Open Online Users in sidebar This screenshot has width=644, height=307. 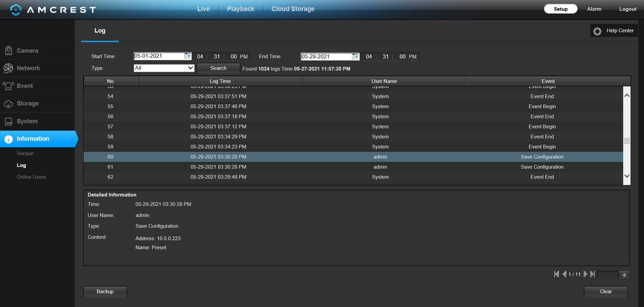tap(31, 177)
